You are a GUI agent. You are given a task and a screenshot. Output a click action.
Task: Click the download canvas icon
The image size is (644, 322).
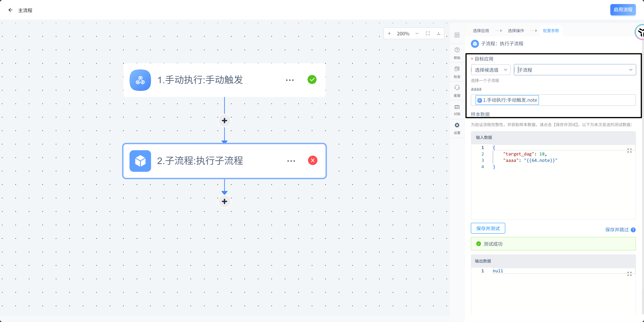438,34
